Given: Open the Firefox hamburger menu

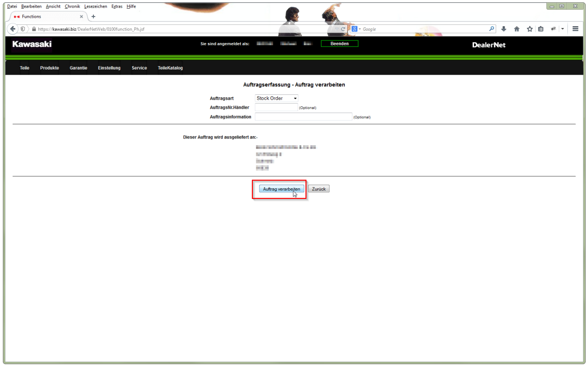Looking at the screenshot, I should (576, 29).
